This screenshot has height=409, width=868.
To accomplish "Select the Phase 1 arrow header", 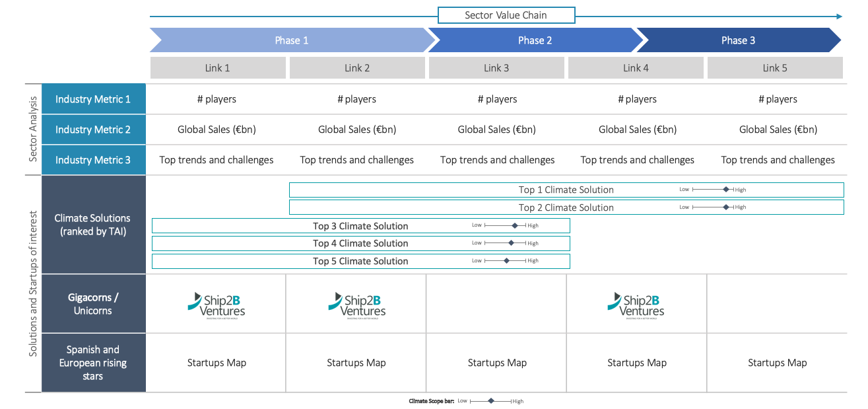I will 291,40.
